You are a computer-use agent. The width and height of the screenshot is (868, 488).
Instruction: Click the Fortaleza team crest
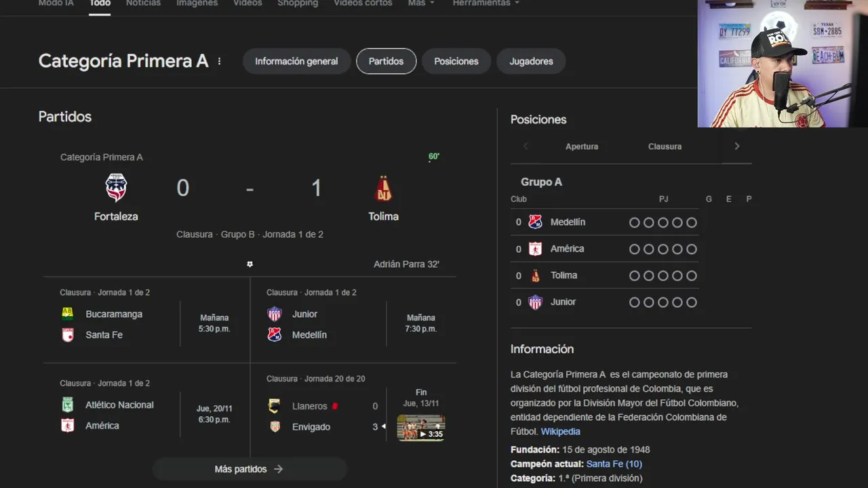[x=116, y=188]
